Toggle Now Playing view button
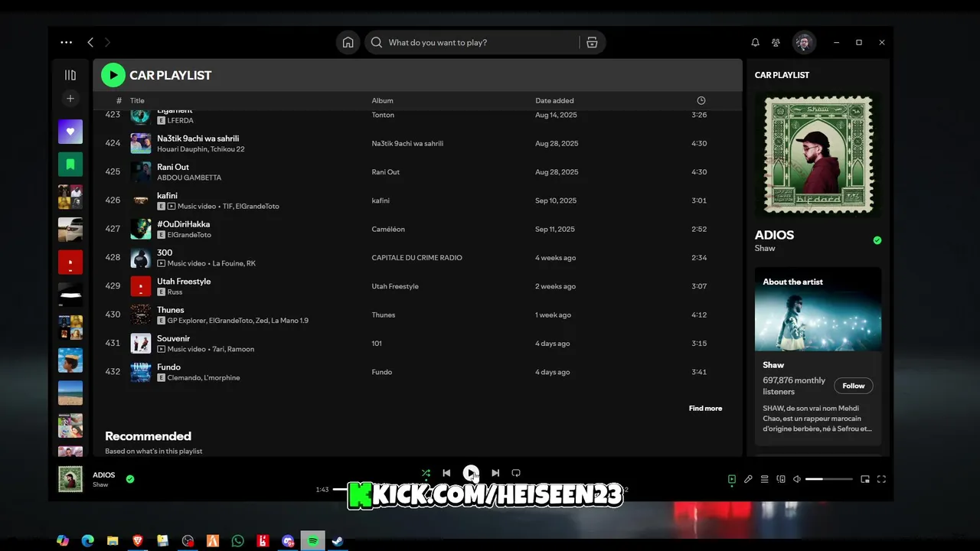This screenshot has width=980, height=551. coord(732,479)
